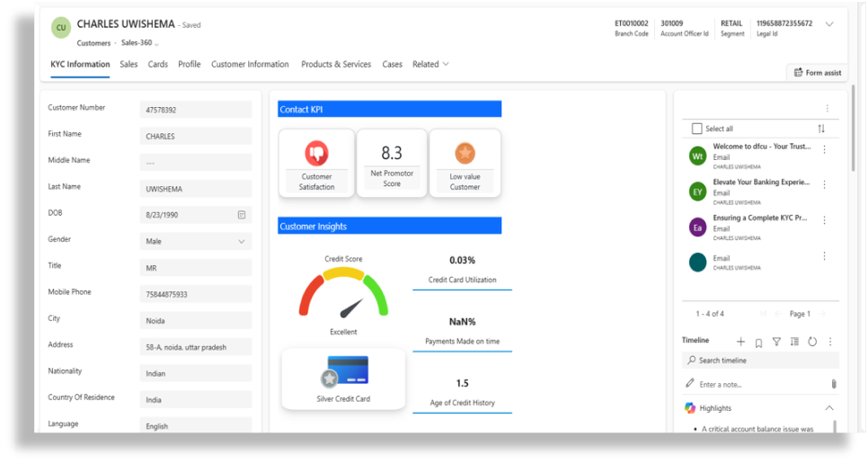Open the Gender dropdown
This screenshot has height=464, width=868.
coord(195,241)
